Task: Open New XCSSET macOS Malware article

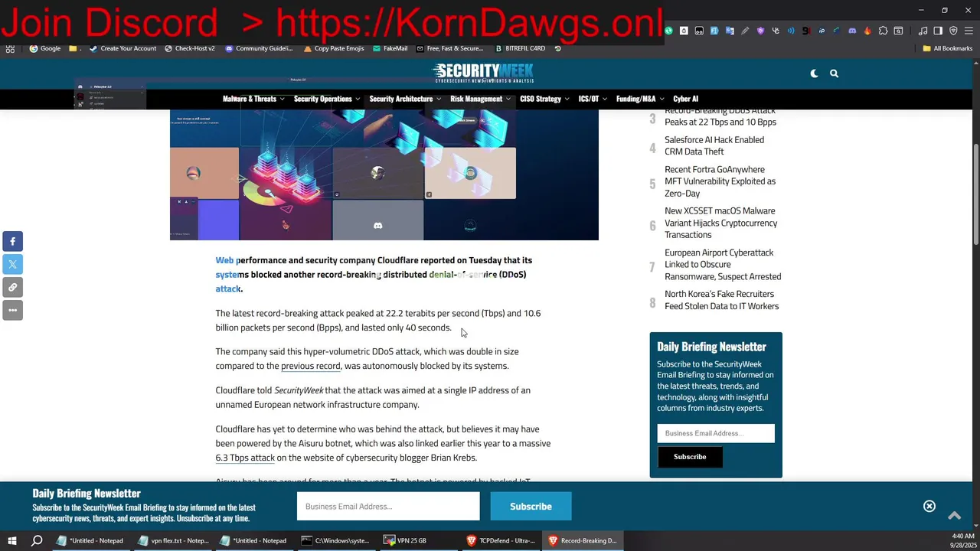Action: (721, 223)
